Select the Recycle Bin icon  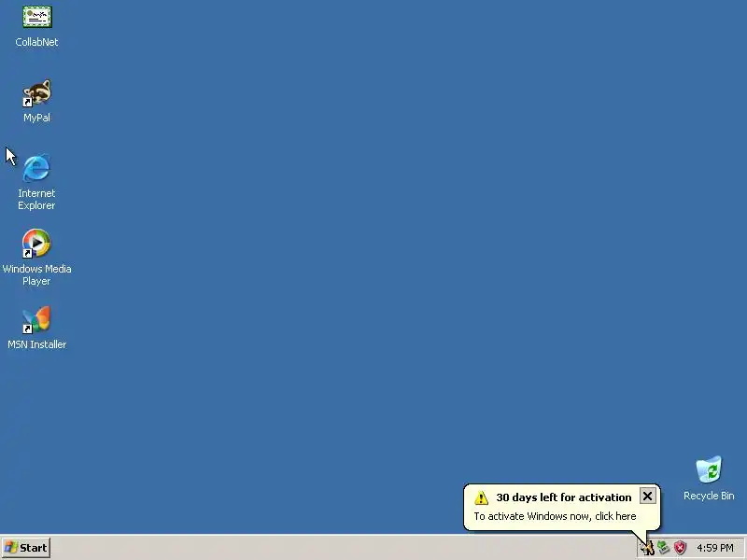pyautogui.click(x=709, y=469)
